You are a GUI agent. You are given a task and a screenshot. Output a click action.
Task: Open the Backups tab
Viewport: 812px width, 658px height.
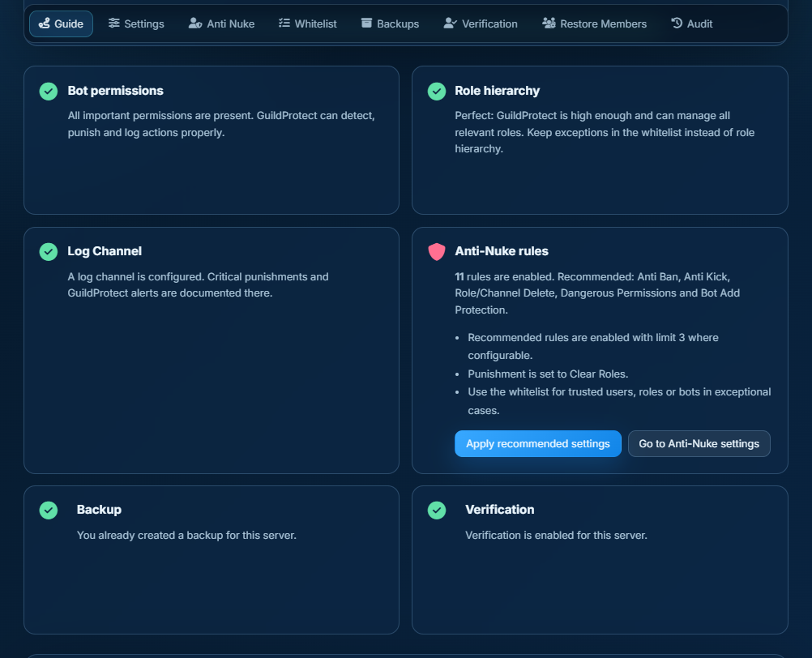(x=390, y=23)
